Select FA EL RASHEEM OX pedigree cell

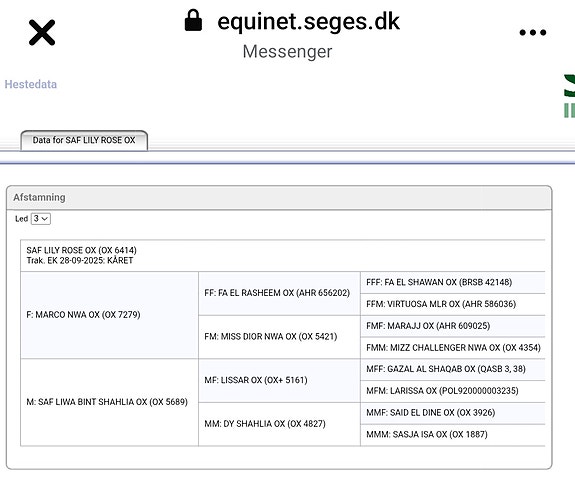click(279, 293)
